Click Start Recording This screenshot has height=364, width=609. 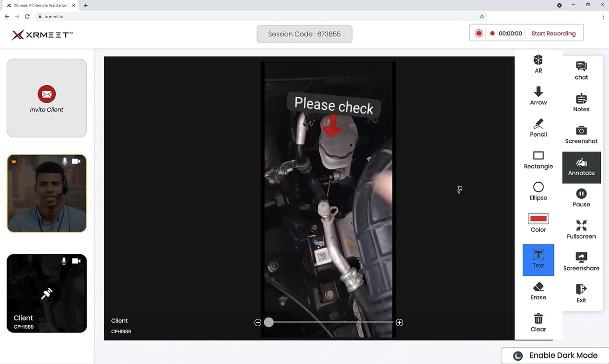553,34
